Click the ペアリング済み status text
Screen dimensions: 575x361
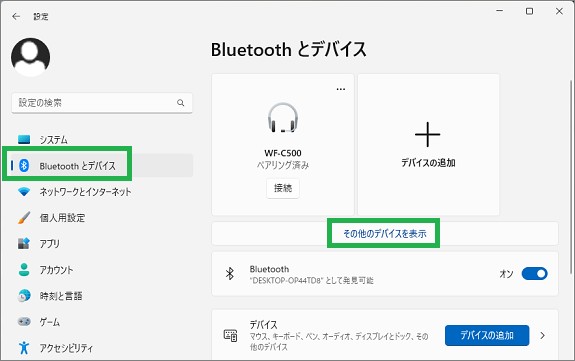pyautogui.click(x=283, y=165)
